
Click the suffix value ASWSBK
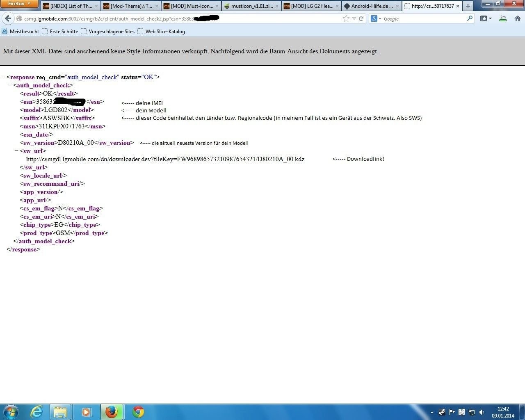click(x=57, y=118)
